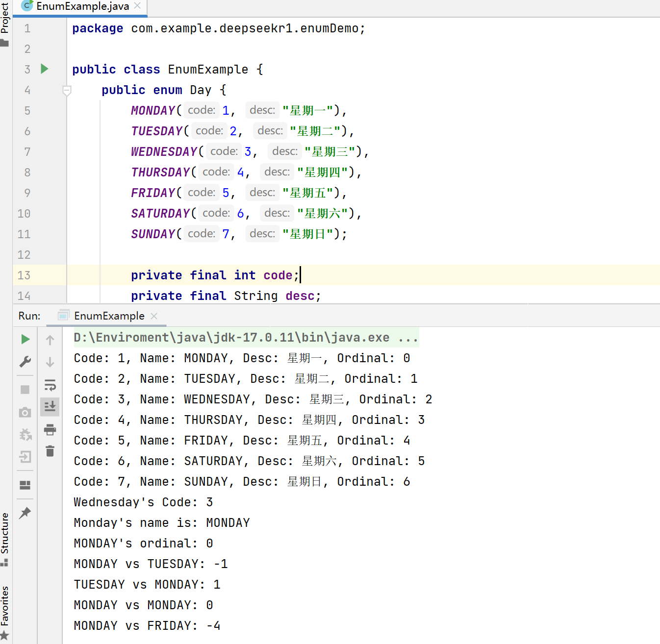Screen dimensions: 660x644
Task: Clear all console output via the trash icon
Action: (x=50, y=451)
